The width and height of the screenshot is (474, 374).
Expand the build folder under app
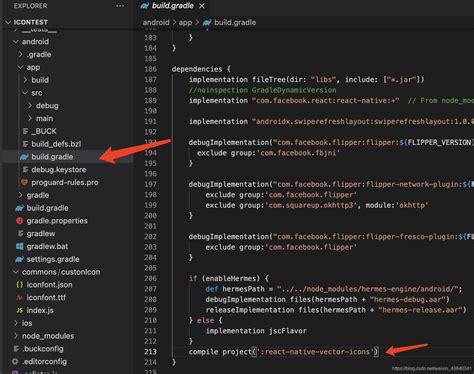(x=25, y=80)
